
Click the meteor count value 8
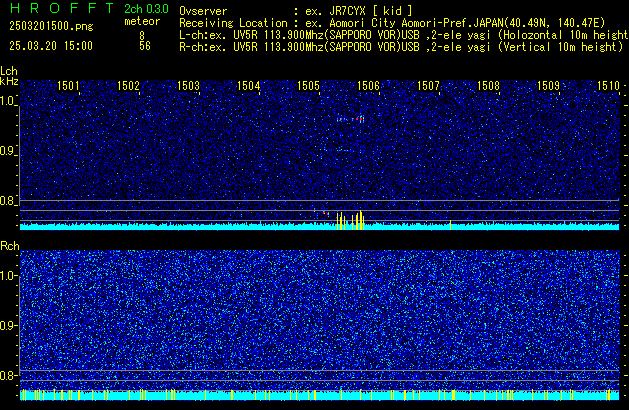point(142,35)
